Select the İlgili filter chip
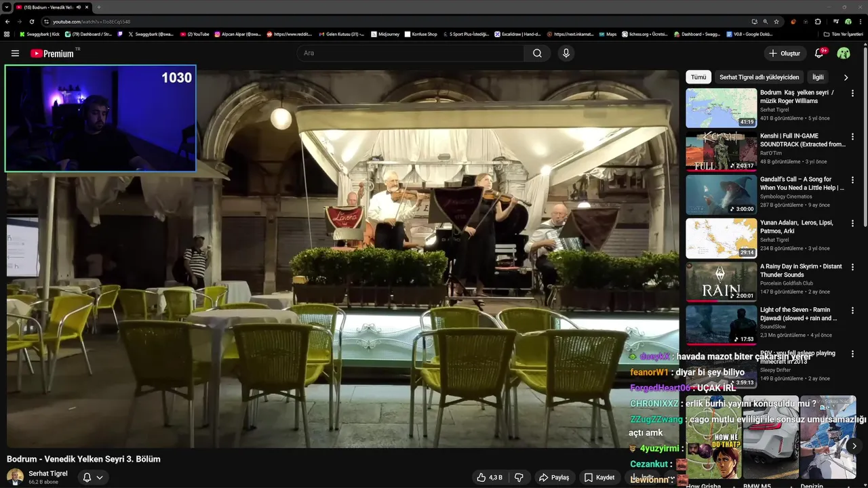Viewport: 868px width, 488px height. (x=818, y=77)
